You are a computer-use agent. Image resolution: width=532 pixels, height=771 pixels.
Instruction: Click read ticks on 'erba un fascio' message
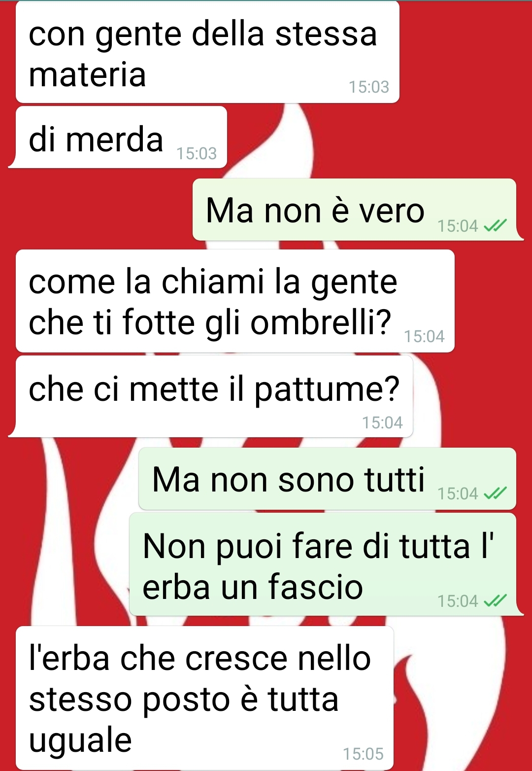[x=495, y=600]
